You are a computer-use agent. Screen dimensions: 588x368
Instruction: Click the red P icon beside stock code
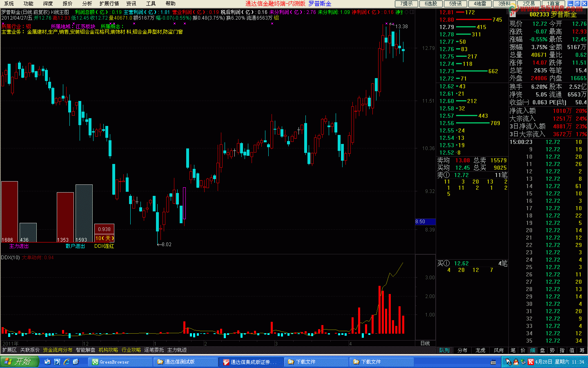pyautogui.click(x=512, y=14)
